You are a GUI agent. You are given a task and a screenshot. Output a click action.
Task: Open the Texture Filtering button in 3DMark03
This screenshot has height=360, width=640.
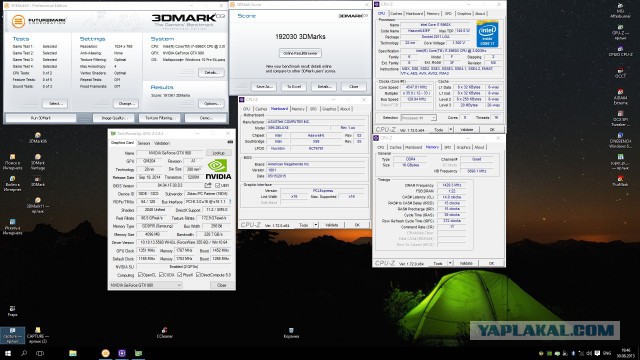coord(159,118)
